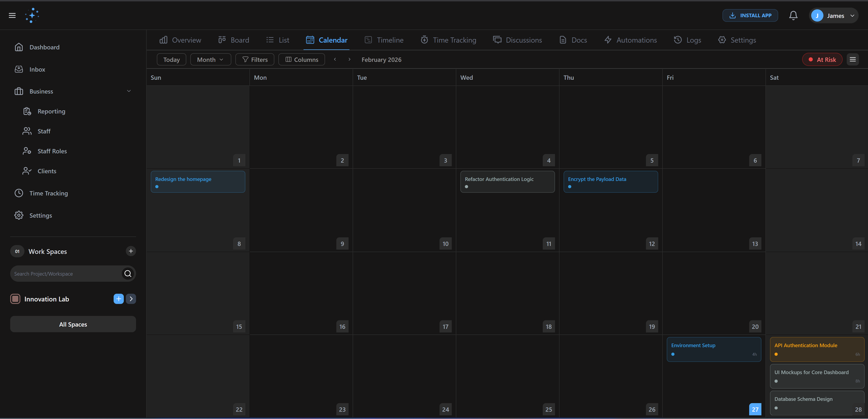The height and width of the screenshot is (419, 868).
Task: Go to previous month arrow
Action: 335,60
